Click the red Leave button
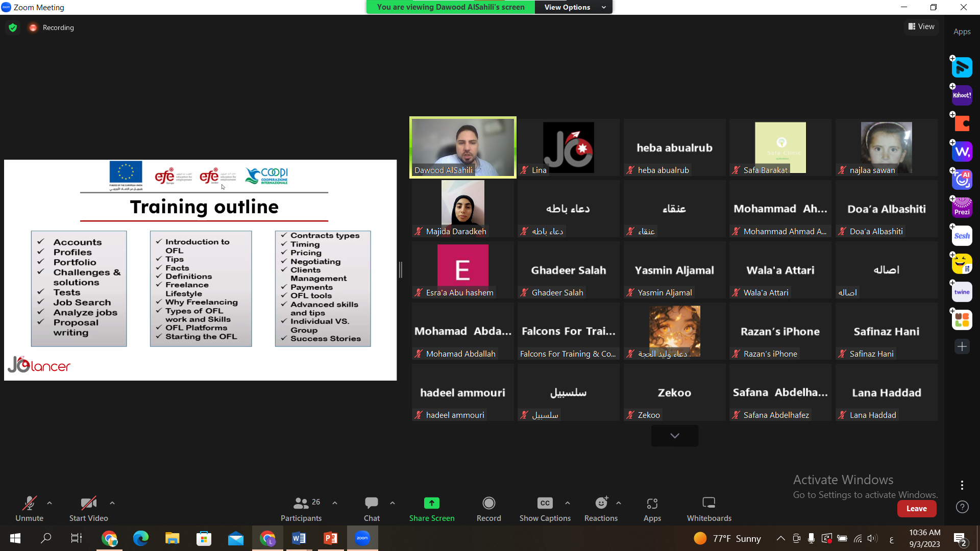Viewport: 980px width, 551px height. coord(916,509)
